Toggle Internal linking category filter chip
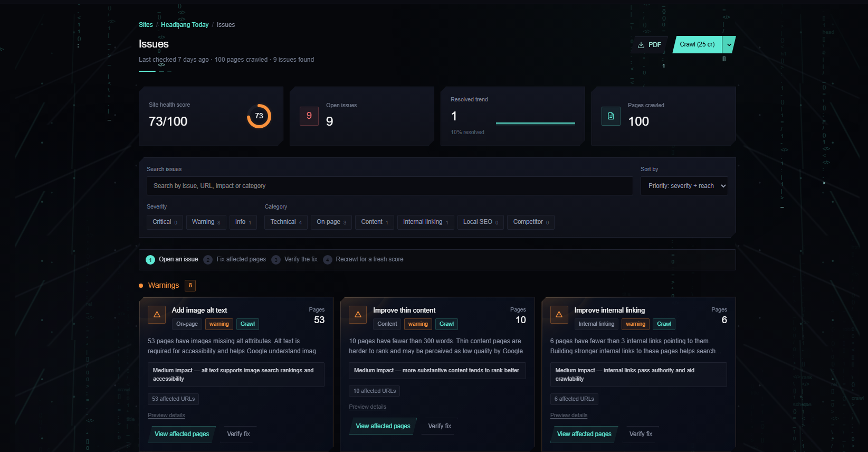 (x=426, y=222)
